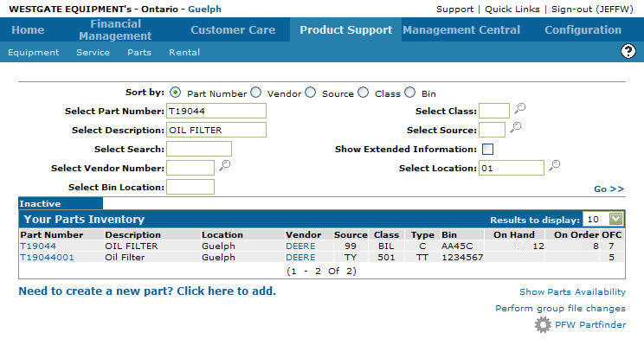Open the Select Source lookup magnifier
The height and width of the screenshot is (339, 644).
[515, 127]
